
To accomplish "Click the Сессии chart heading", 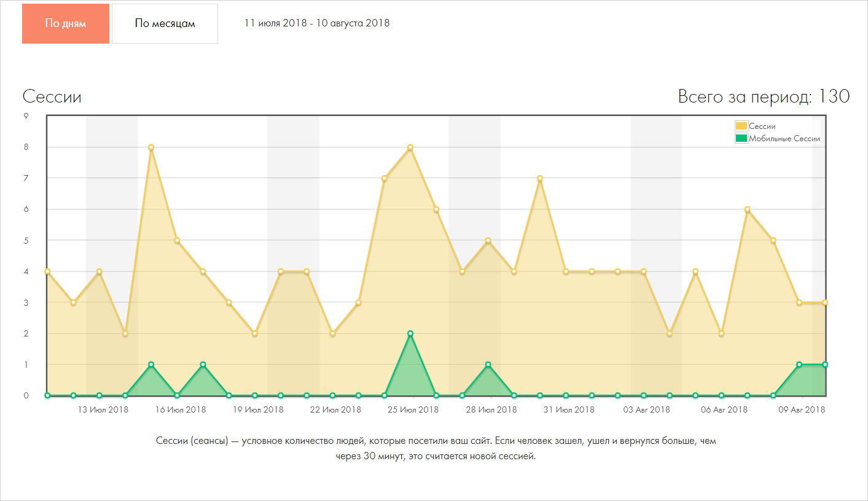I will click(52, 97).
